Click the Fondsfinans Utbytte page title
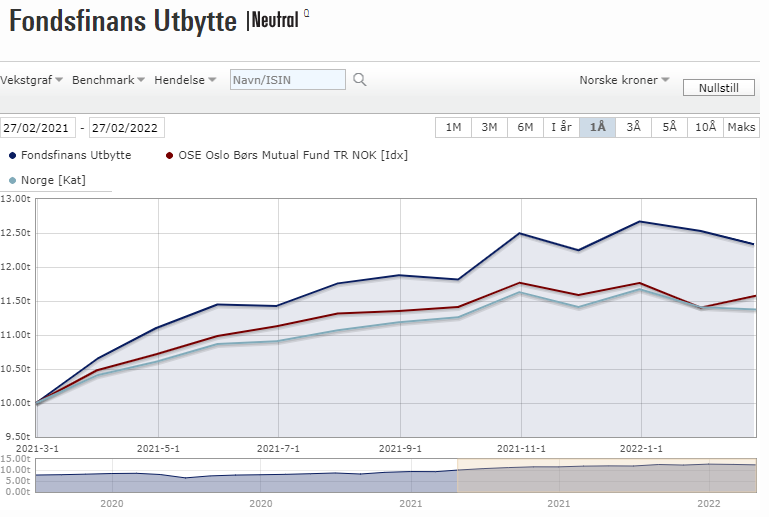The width and height of the screenshot is (769, 517). (123, 21)
